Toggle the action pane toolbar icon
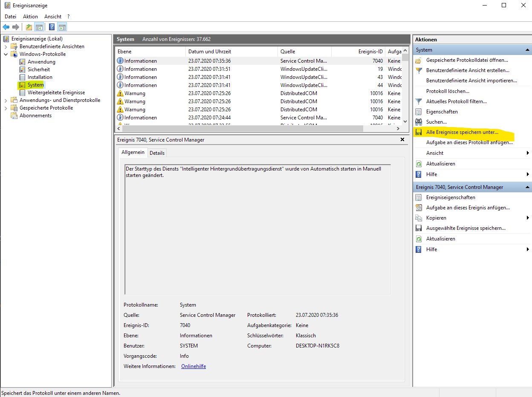 62,27
